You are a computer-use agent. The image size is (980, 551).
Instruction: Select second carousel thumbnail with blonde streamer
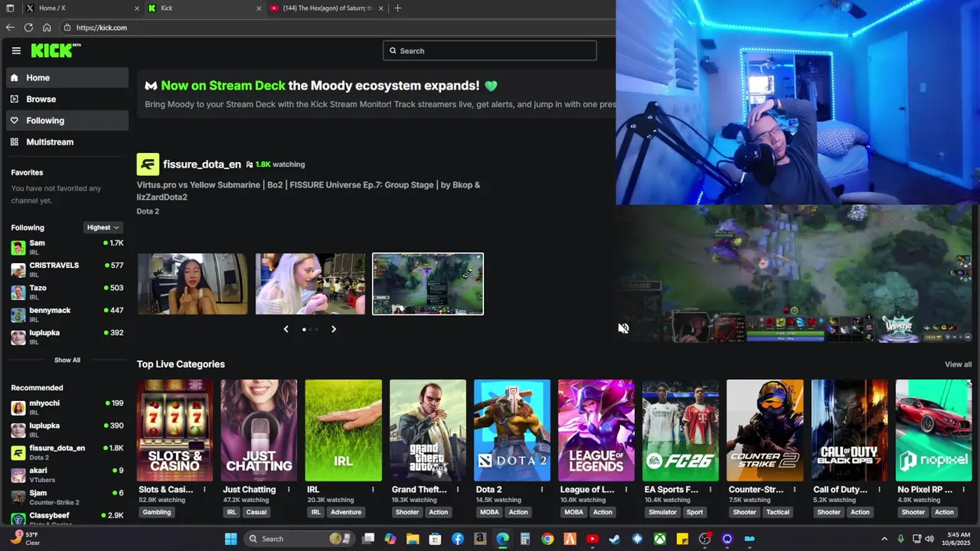click(310, 284)
